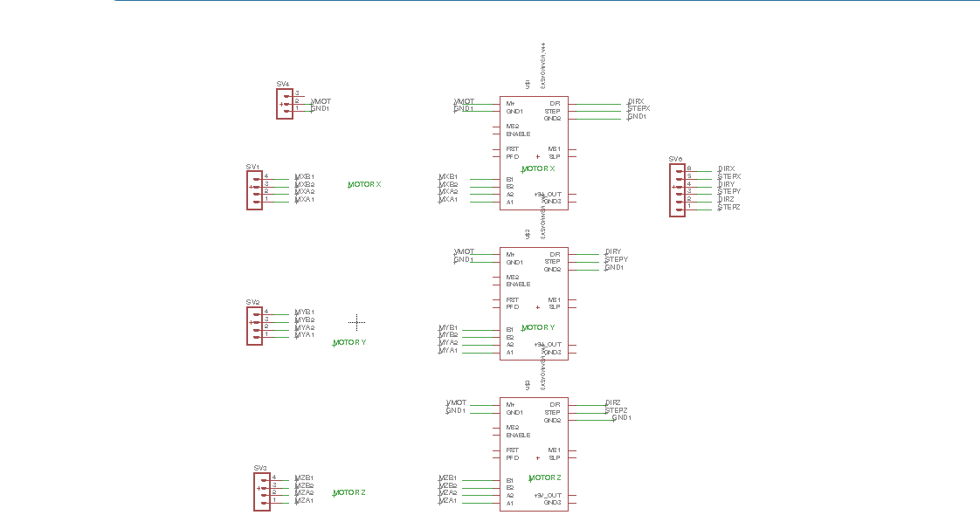Select the green MOTOR Z text beside connector SV3
The width and height of the screenshot is (980, 522).
[x=349, y=492]
